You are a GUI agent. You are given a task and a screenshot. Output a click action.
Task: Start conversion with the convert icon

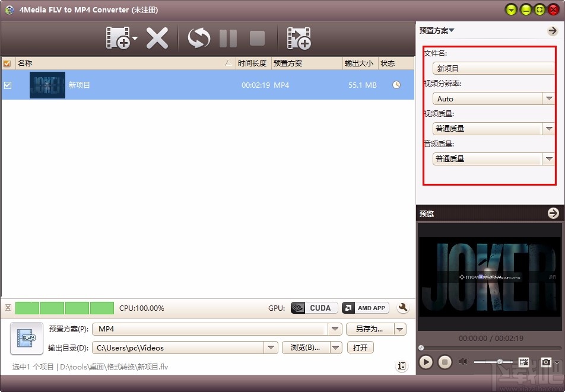[198, 37]
